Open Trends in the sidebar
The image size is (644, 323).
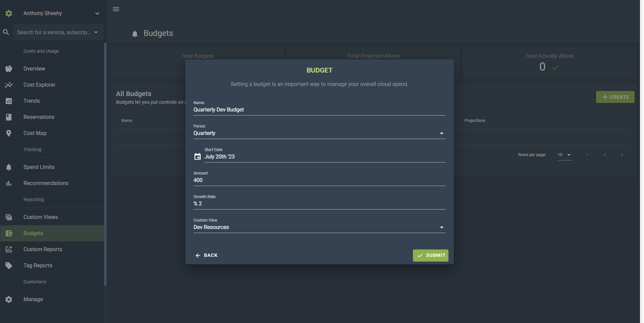(32, 101)
